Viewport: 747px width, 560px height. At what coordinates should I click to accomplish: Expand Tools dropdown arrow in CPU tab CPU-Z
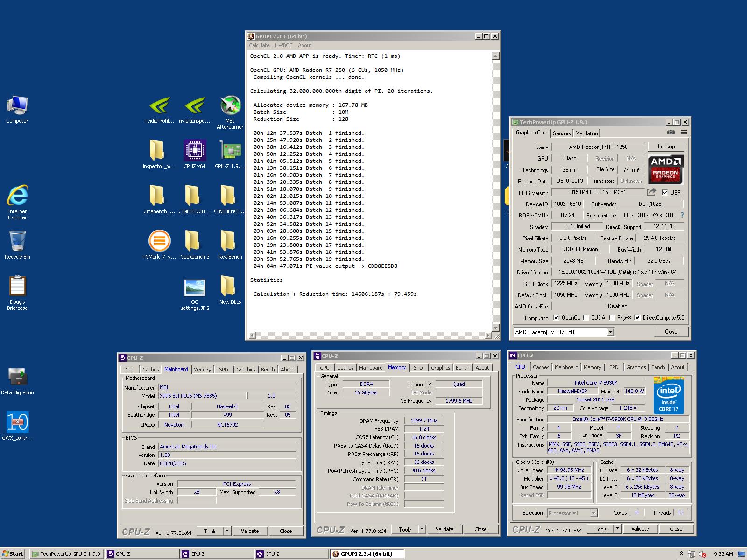pyautogui.click(x=618, y=529)
